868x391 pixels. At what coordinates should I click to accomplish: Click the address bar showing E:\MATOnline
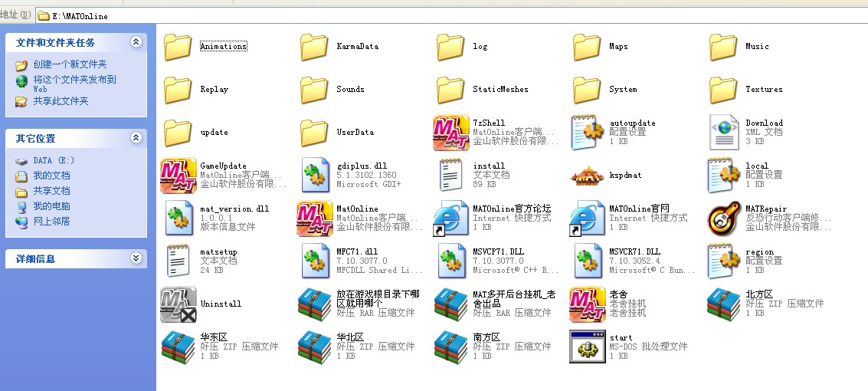tap(451, 16)
